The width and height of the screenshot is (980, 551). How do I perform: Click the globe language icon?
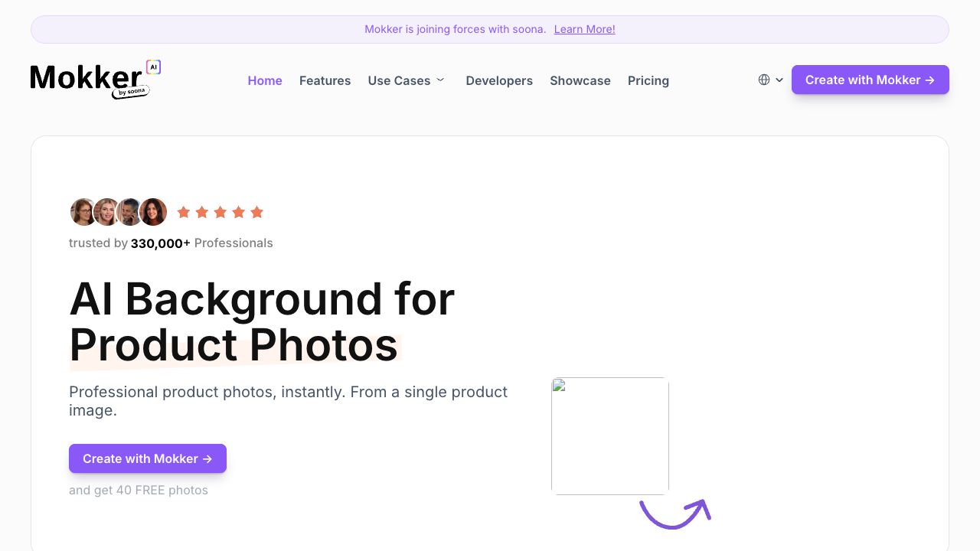coord(764,80)
